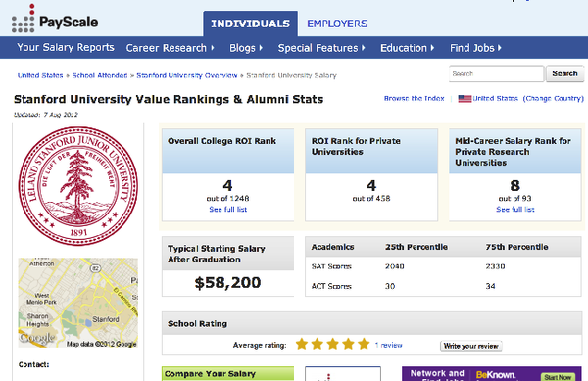Click the Stanford University seal image

(78, 186)
